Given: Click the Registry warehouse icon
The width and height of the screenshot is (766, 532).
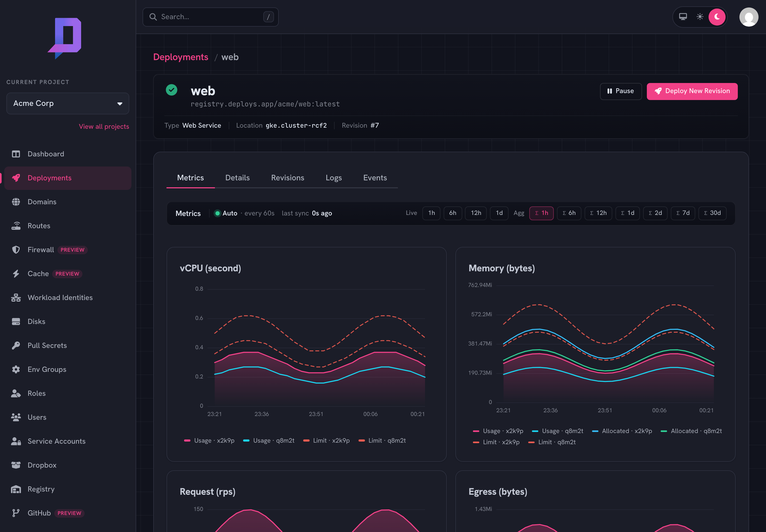Looking at the screenshot, I should 16,489.
